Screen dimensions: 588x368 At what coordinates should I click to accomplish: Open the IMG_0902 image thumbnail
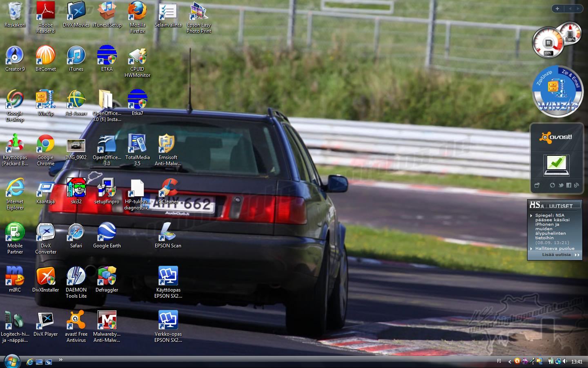click(x=76, y=145)
